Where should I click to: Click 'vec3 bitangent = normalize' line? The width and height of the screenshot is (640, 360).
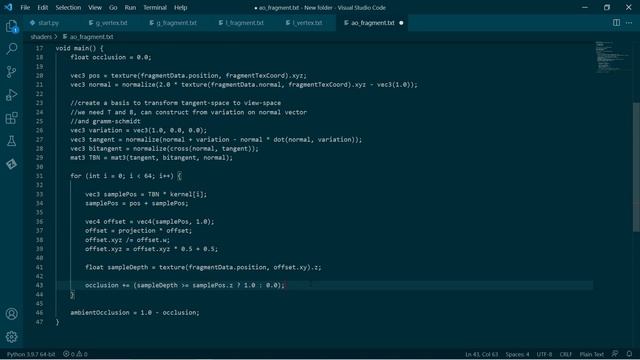pyautogui.click(x=164, y=149)
